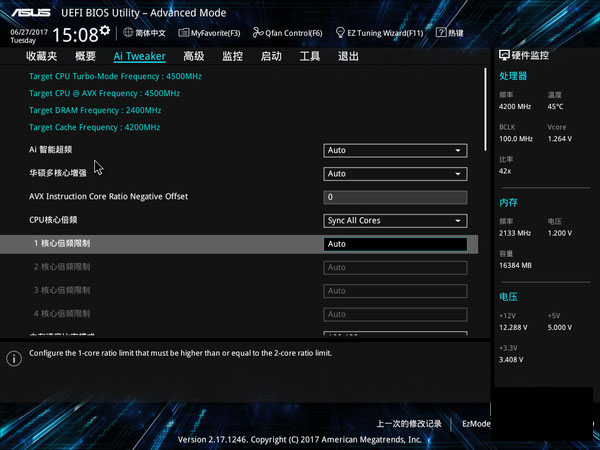Click the 电压 section heading
The height and width of the screenshot is (450, 600).
(508, 297)
